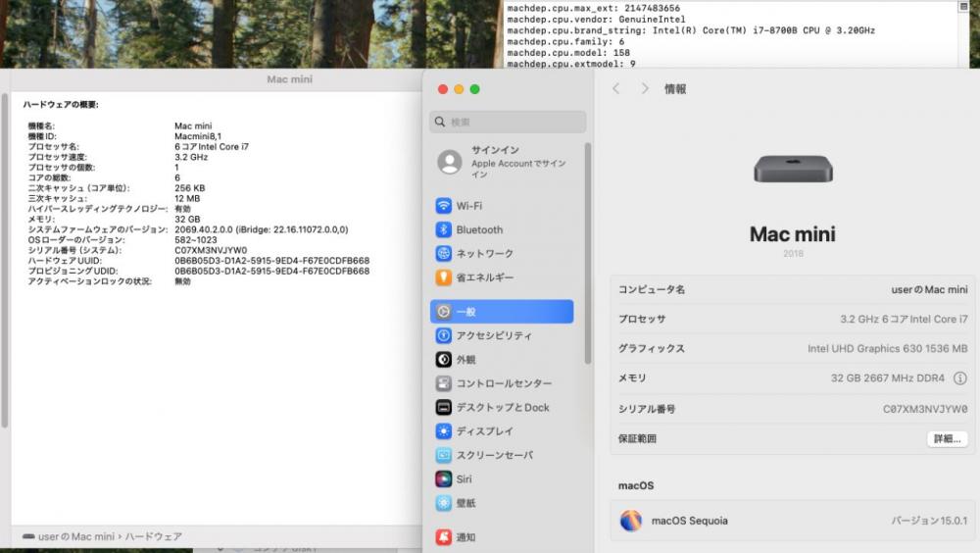Click the macOS Sequoia logo icon

pos(630,521)
